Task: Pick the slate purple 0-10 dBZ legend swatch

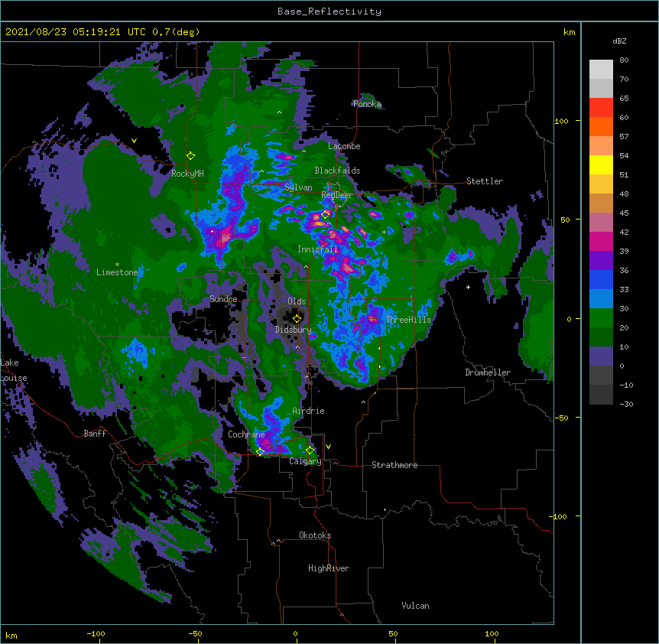Action: point(601,356)
